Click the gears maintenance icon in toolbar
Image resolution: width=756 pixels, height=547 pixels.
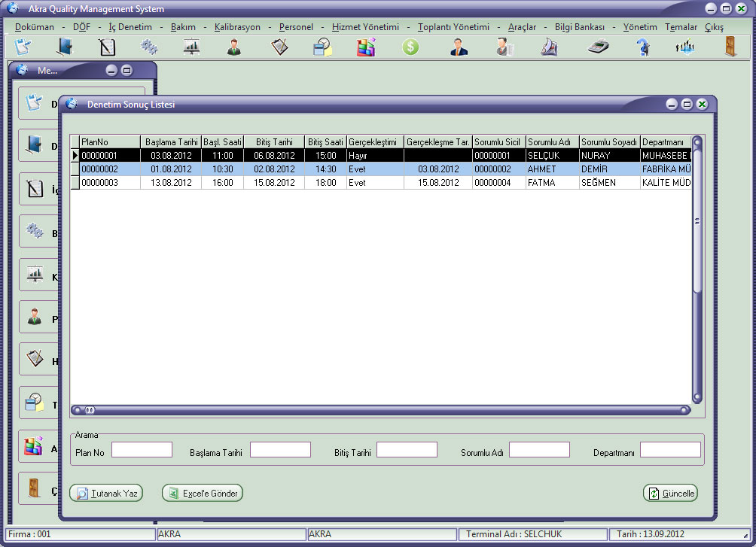point(149,47)
